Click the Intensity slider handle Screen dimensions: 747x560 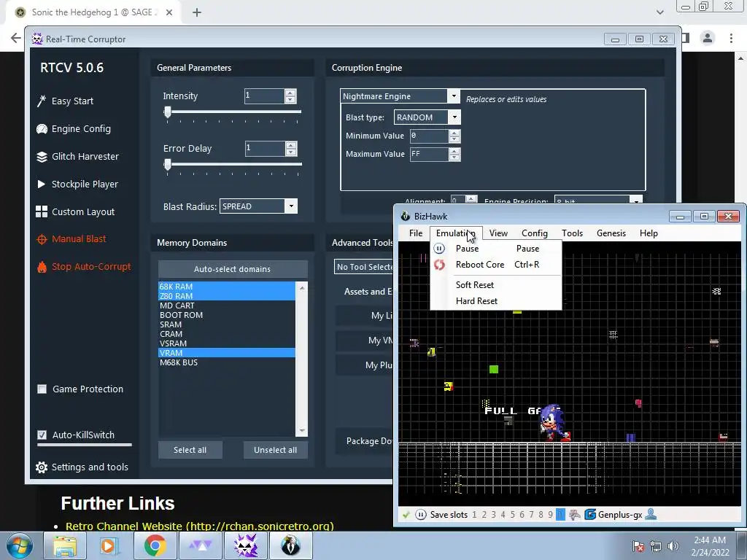(167, 112)
